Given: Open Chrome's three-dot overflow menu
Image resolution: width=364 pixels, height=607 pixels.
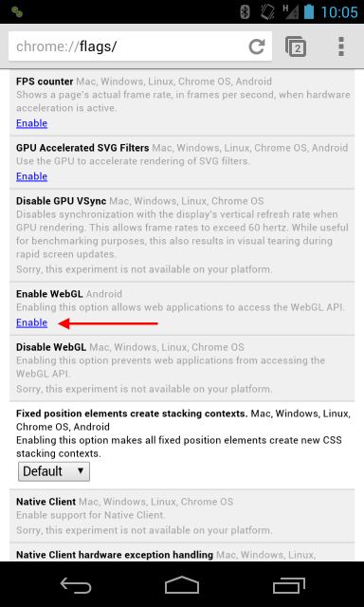Looking at the screenshot, I should pyautogui.click(x=341, y=46).
